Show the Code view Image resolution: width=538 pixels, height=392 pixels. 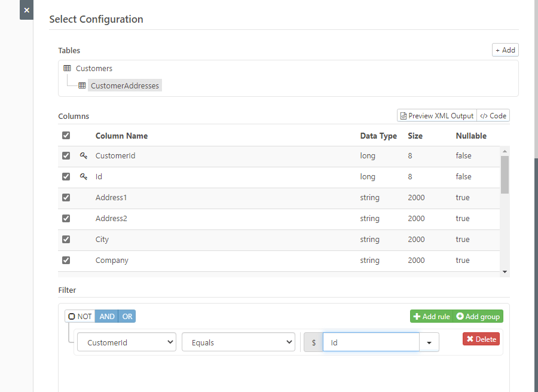pos(493,116)
